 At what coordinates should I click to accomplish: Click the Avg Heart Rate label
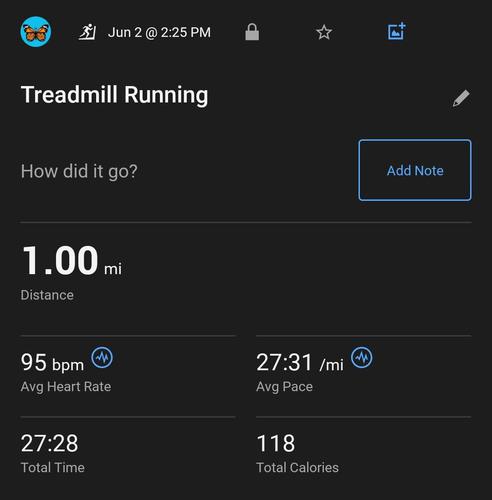(66, 387)
